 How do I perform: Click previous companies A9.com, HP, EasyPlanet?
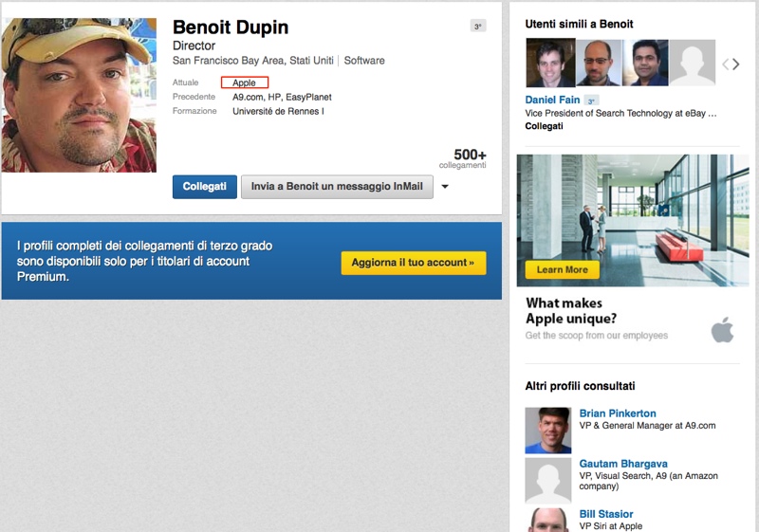pos(282,98)
